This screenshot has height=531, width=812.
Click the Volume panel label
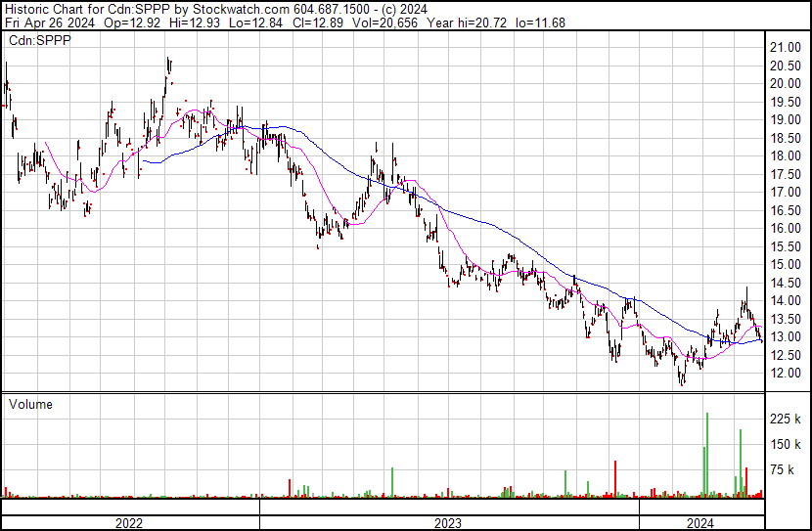[31, 404]
